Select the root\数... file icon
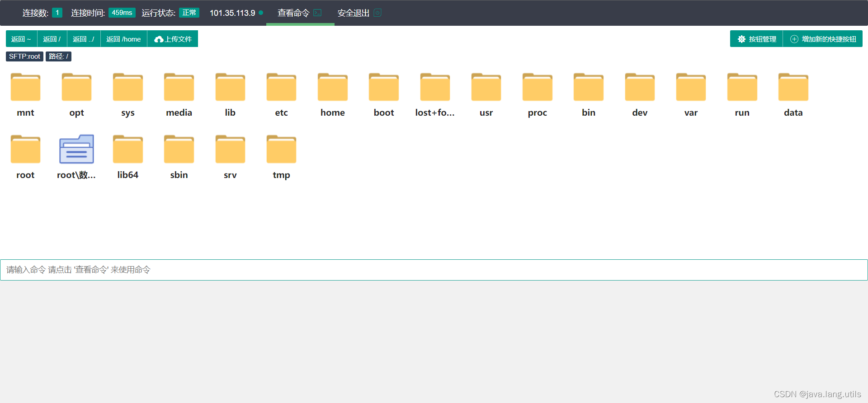The image size is (868, 403). pyautogui.click(x=76, y=149)
